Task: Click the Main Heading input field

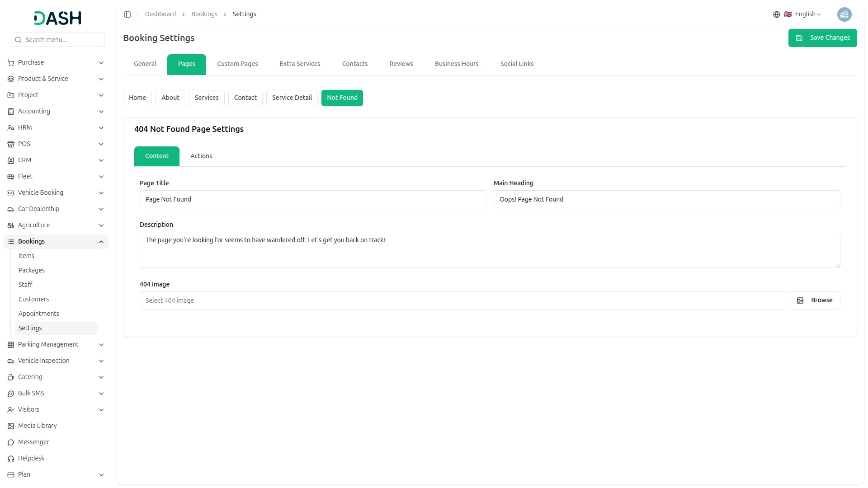Action: [666, 200]
